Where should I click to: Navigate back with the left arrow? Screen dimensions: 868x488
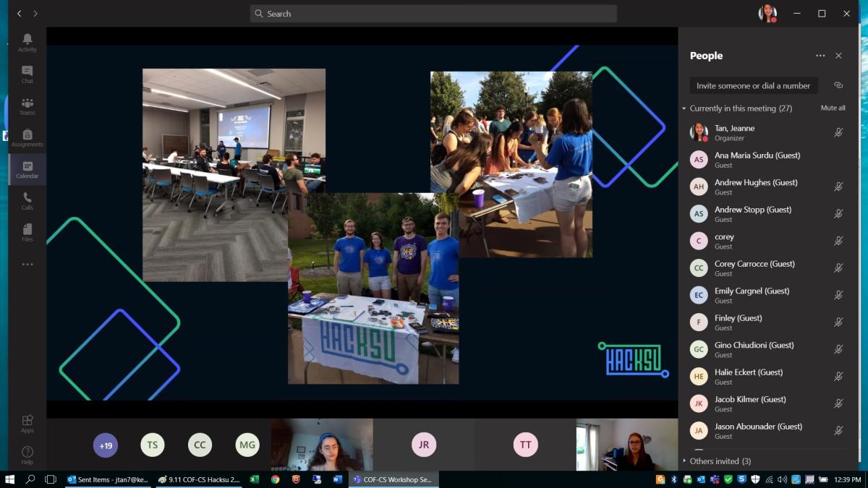pos(20,14)
